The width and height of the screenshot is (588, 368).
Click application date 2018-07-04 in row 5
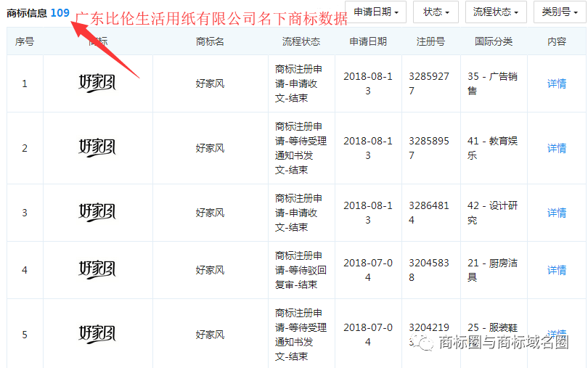point(368,335)
